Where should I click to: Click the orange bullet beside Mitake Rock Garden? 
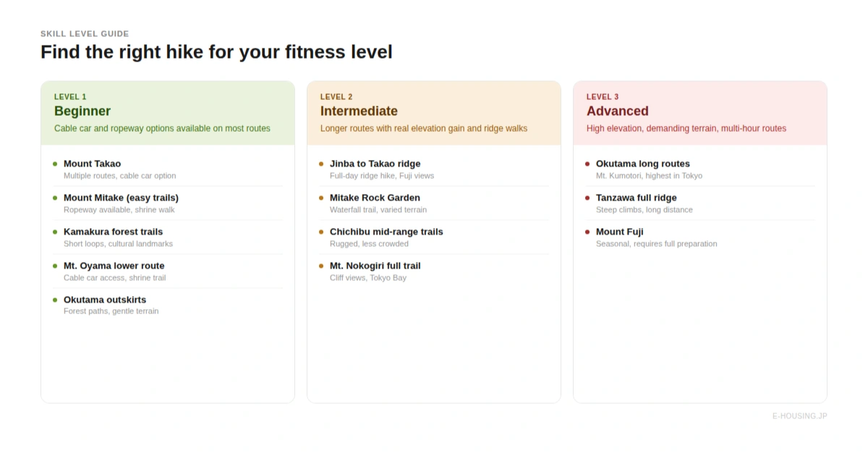(321, 198)
